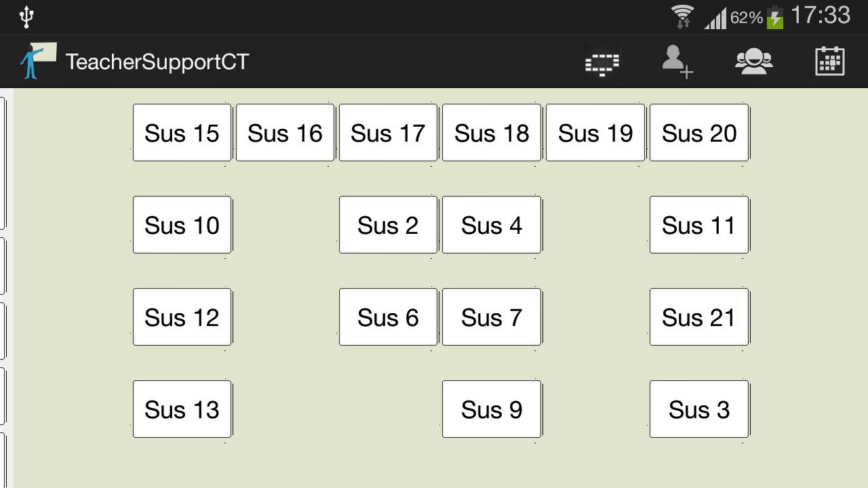Screen dimensions: 868x488
Task: Select the Sus 21 seat
Action: pyautogui.click(x=698, y=317)
